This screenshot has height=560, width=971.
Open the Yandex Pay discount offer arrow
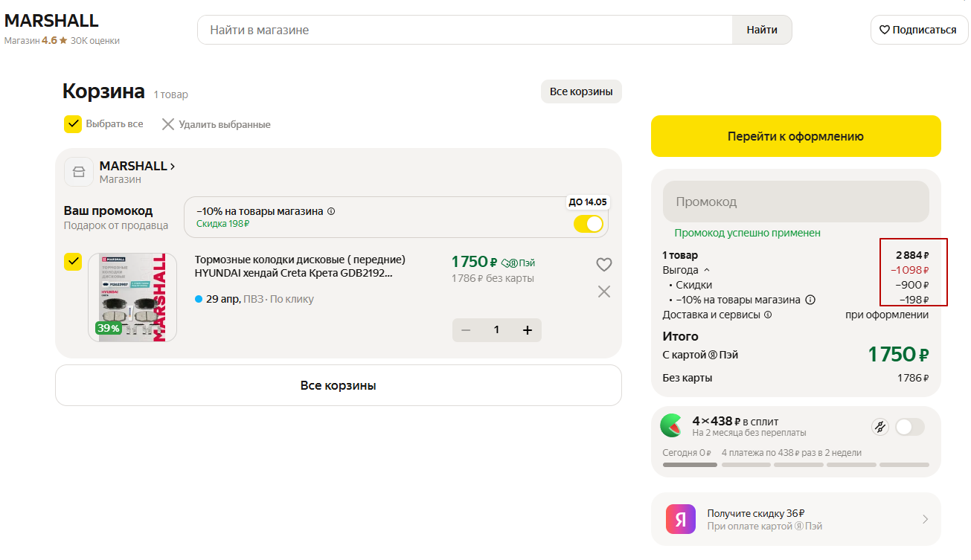(x=925, y=519)
